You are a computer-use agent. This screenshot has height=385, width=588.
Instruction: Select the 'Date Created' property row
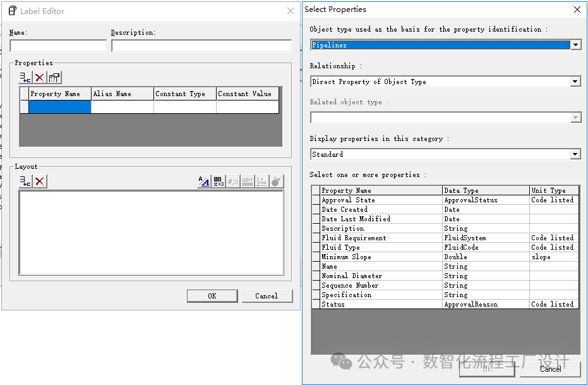445,209
